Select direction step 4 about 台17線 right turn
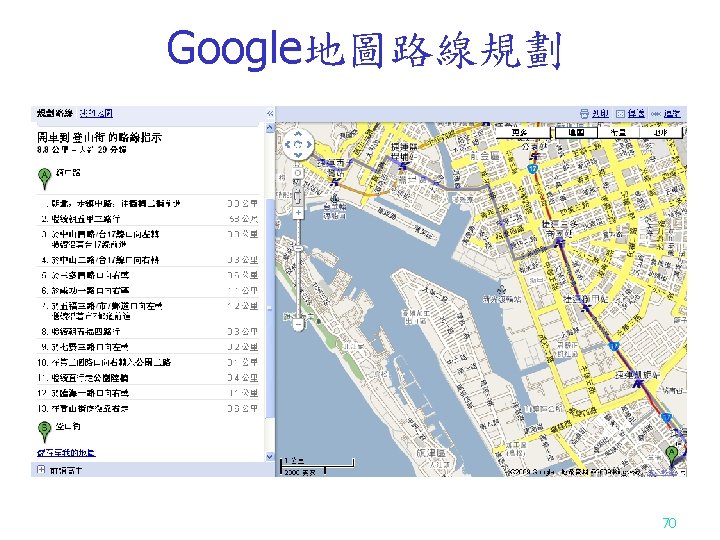This screenshot has width=720, height=540. (x=147, y=260)
